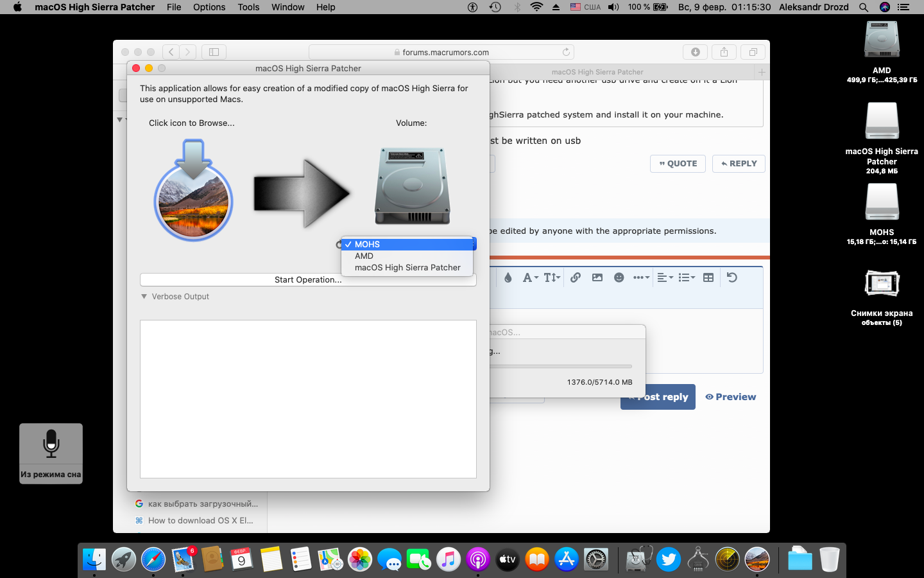The width and height of the screenshot is (924, 578).
Task: Click the forums.macrumors.com address bar
Action: (441, 52)
